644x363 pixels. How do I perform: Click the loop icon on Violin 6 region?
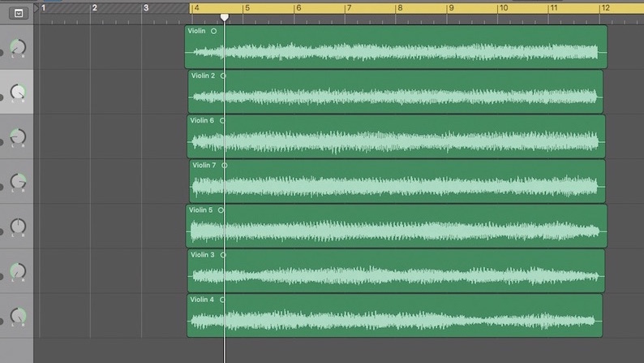(222, 120)
